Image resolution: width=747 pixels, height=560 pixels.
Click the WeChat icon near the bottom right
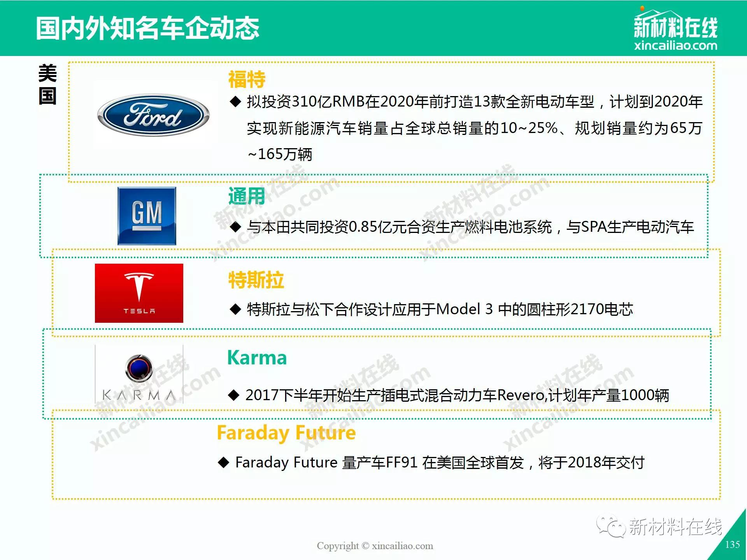coord(611,527)
